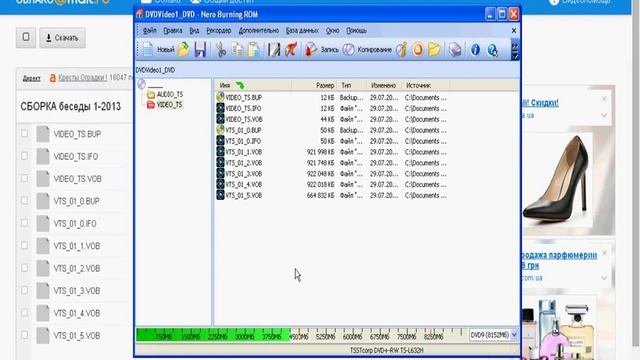The width and height of the screenshot is (640, 360).
Task: Click the orange erase disc icon
Action: click(418, 50)
